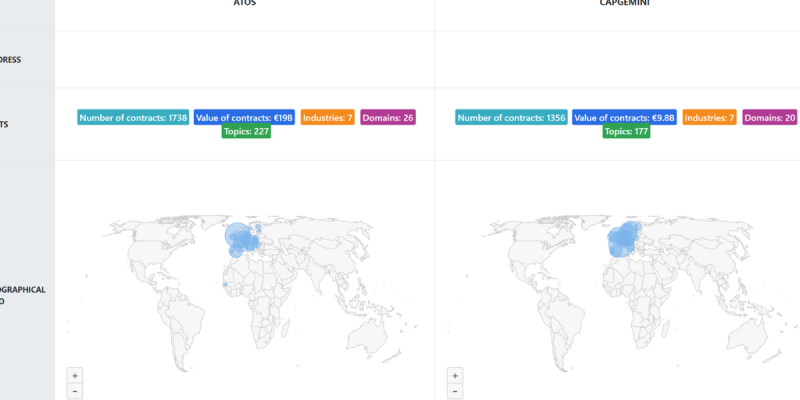Viewport: 800px width, 400px height.
Task: Select the CAPGEMINI Domains: 20 badge
Action: 770,117
